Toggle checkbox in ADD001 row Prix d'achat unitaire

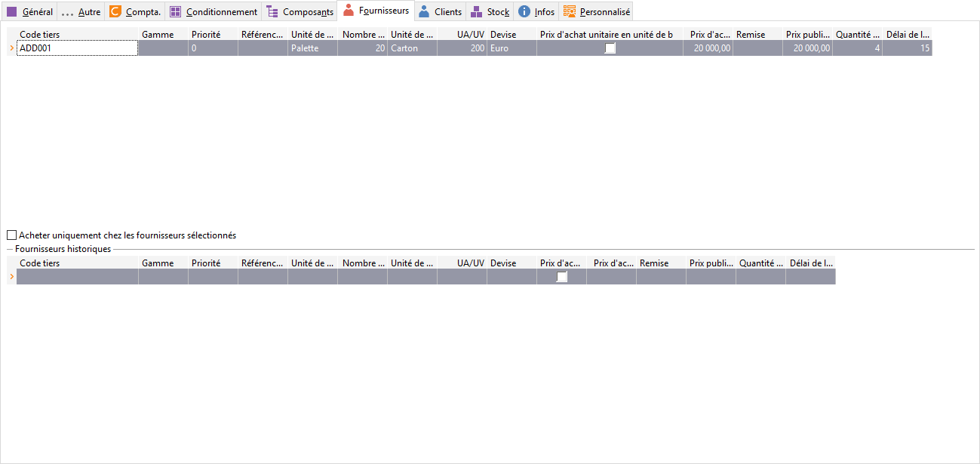[x=610, y=48]
